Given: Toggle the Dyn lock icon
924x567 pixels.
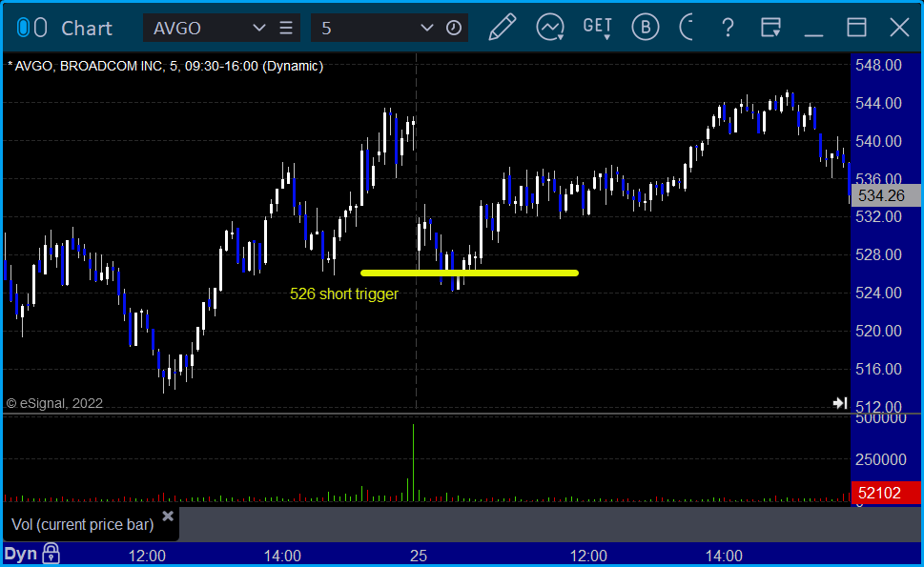Looking at the screenshot, I should click(x=51, y=554).
